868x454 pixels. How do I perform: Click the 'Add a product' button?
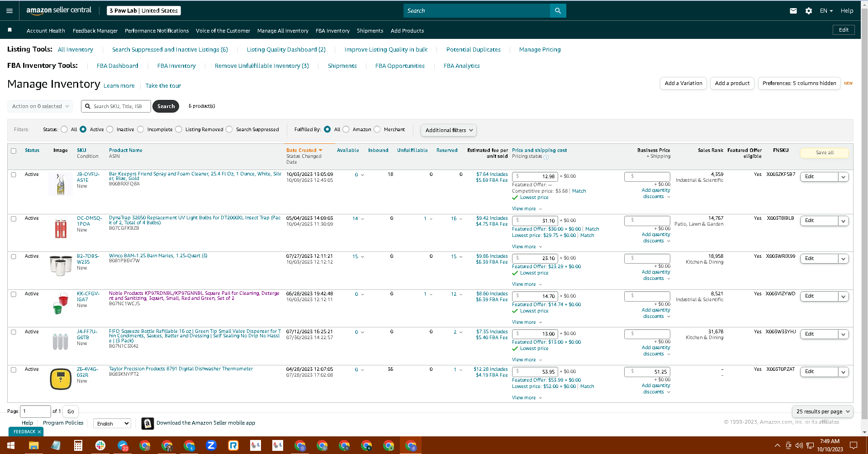pos(732,83)
